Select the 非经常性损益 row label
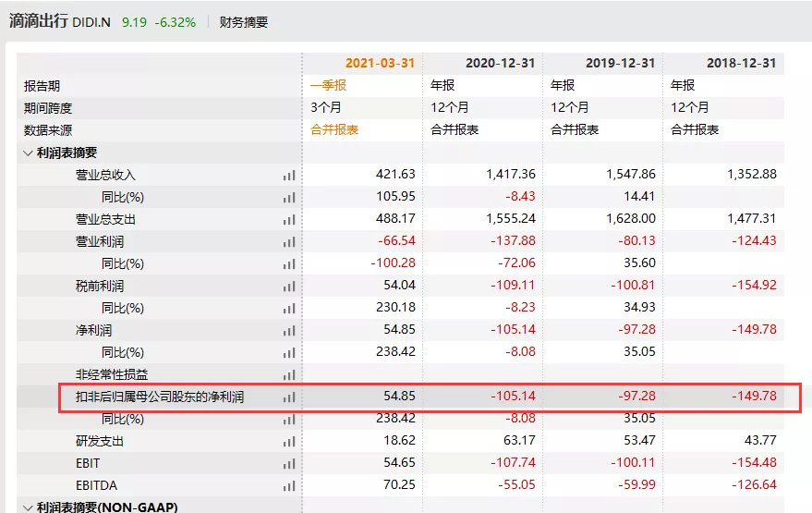 112,374
